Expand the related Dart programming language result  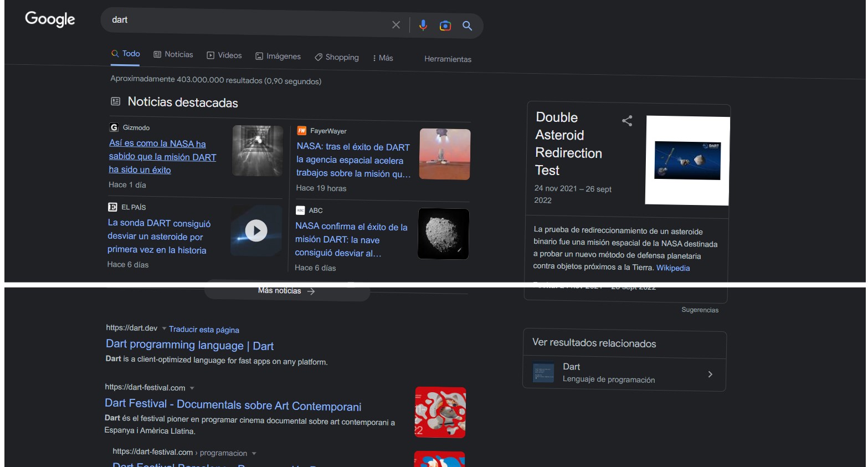[711, 374]
